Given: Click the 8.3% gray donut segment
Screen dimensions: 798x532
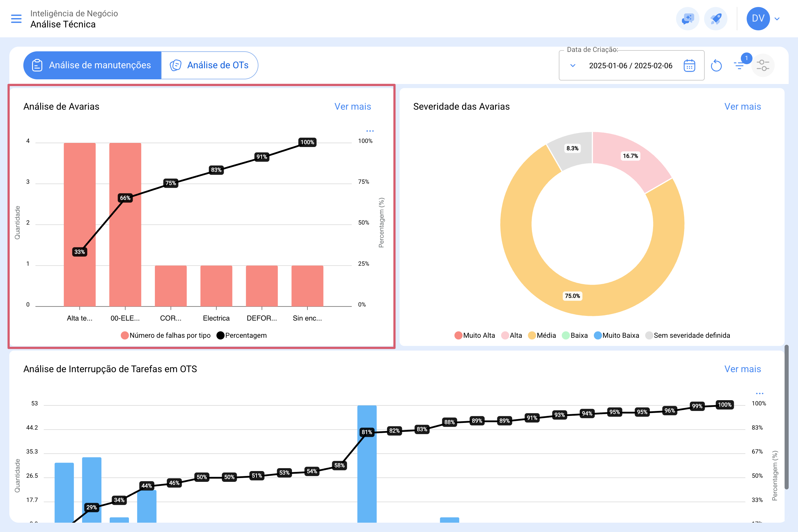Looking at the screenshot, I should [573, 149].
